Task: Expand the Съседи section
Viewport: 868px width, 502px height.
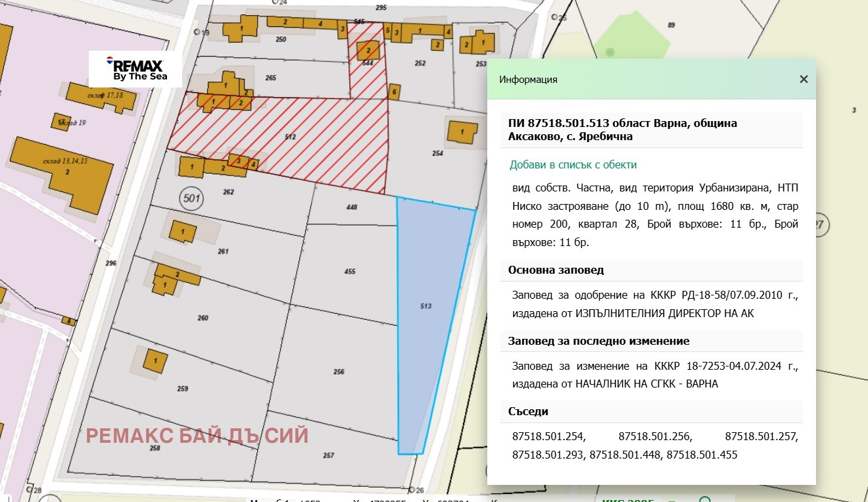Action: 652,411
